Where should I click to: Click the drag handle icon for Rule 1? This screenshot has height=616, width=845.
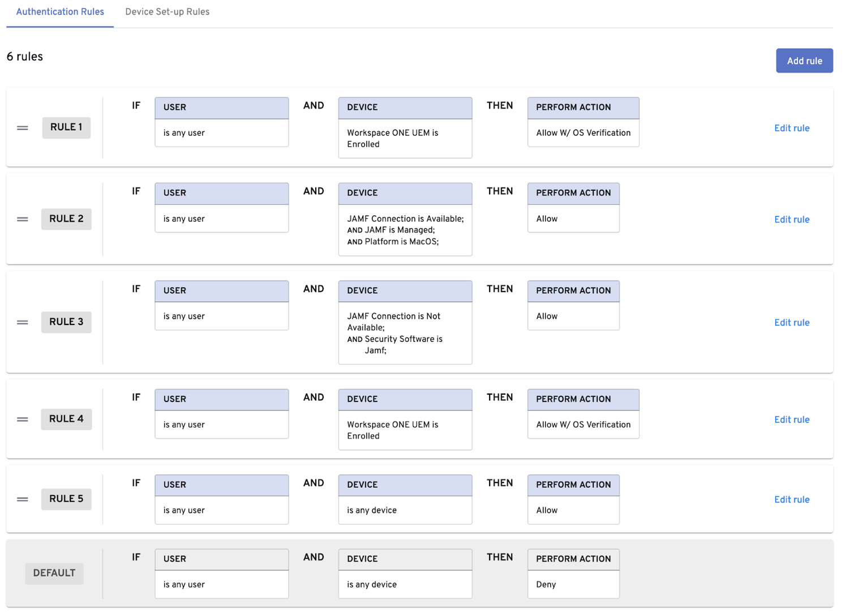pyautogui.click(x=23, y=128)
